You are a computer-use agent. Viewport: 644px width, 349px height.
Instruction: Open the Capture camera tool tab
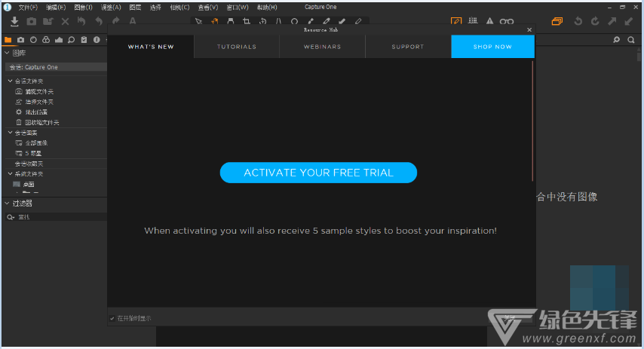point(20,40)
